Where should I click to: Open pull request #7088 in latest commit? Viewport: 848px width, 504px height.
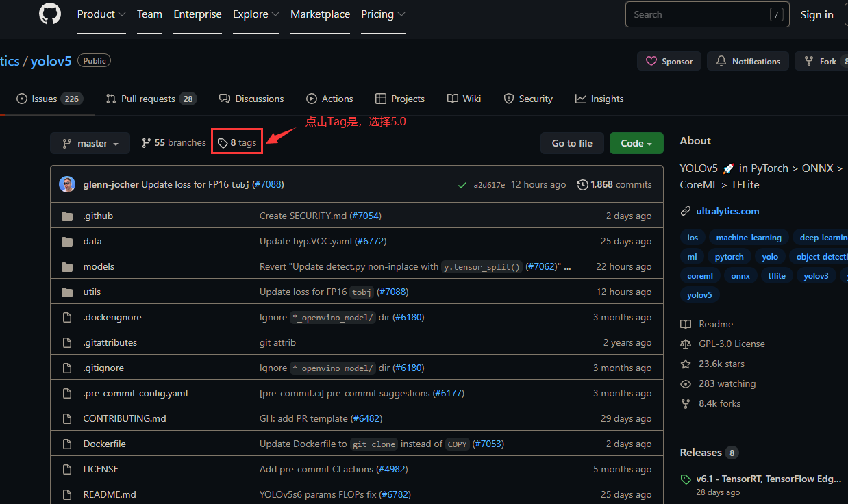point(268,185)
